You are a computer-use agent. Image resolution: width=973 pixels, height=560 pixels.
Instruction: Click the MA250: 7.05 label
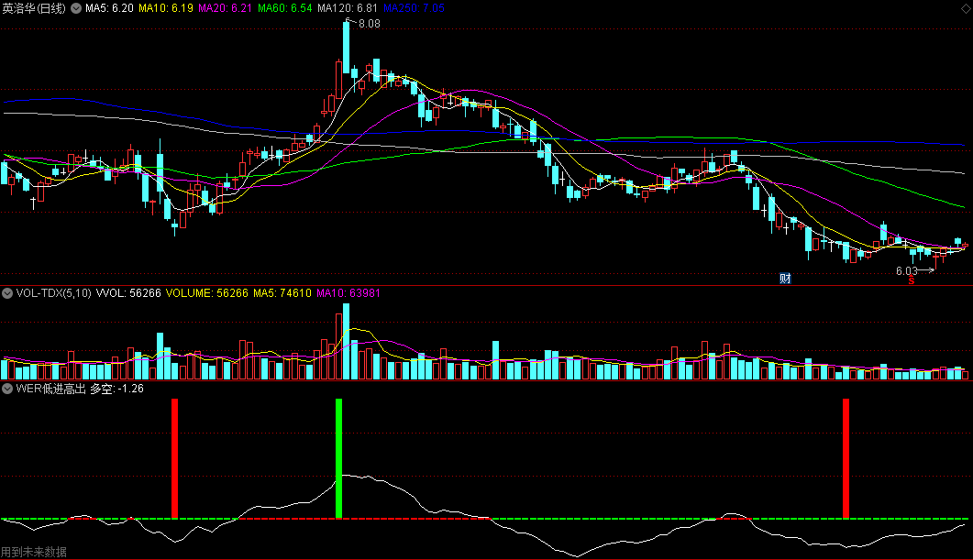414,8
